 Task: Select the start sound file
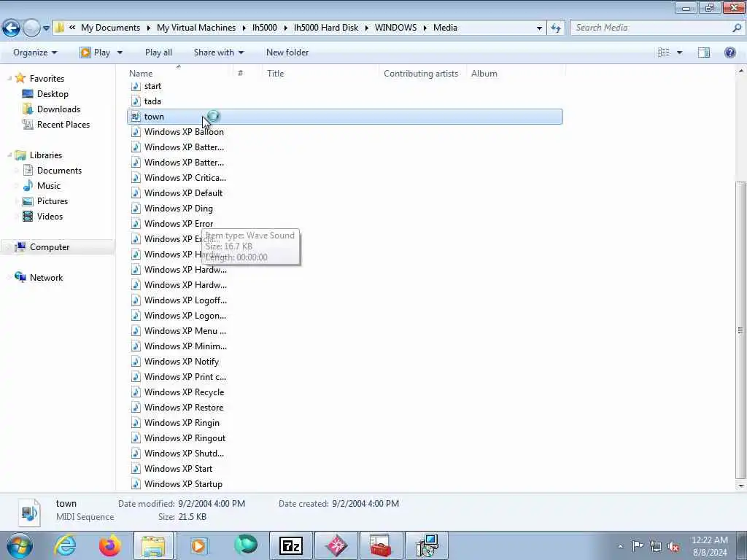coord(152,86)
